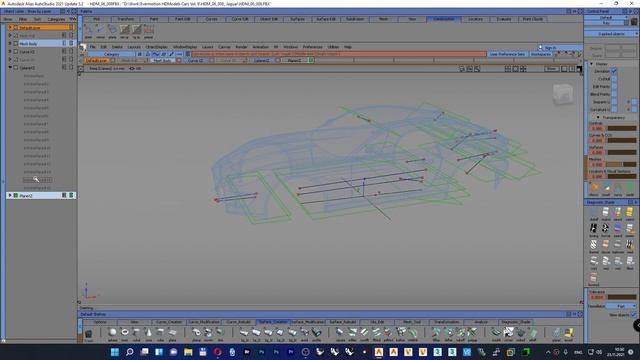
Task: Toggle the Isoparm U checkbox
Action: tap(614, 102)
